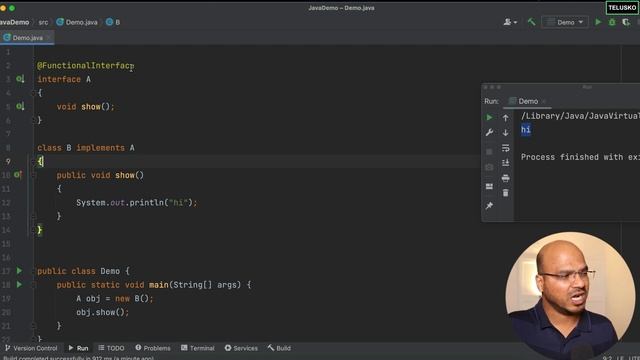The width and height of the screenshot is (640, 360).
Task: Click the down arrow in Run panel
Action: pyautogui.click(x=505, y=133)
